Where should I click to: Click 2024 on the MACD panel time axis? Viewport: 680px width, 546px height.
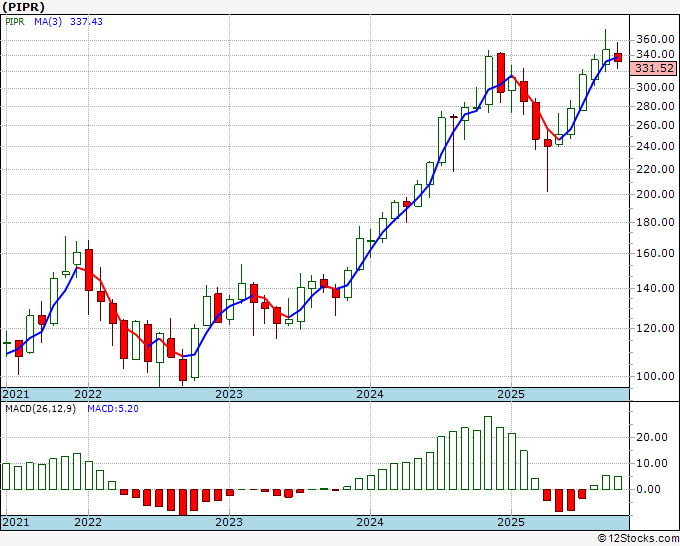coord(370,522)
